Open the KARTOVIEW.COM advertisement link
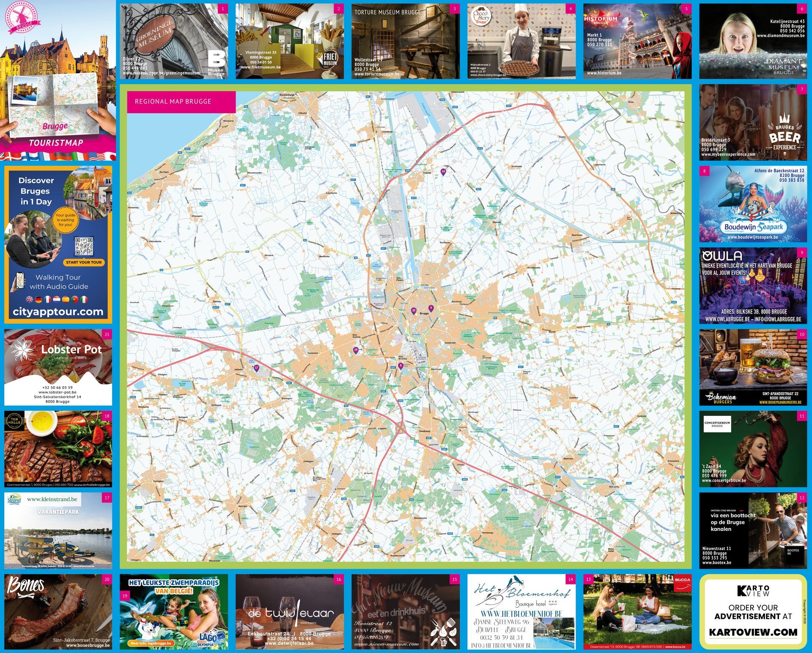Screen dimensions: 812x653 tap(753, 632)
